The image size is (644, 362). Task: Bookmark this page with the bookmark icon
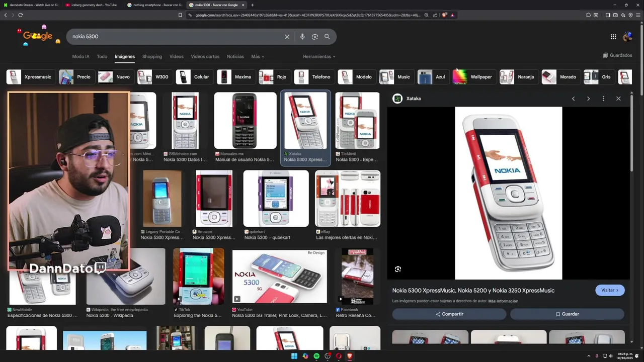click(180, 15)
